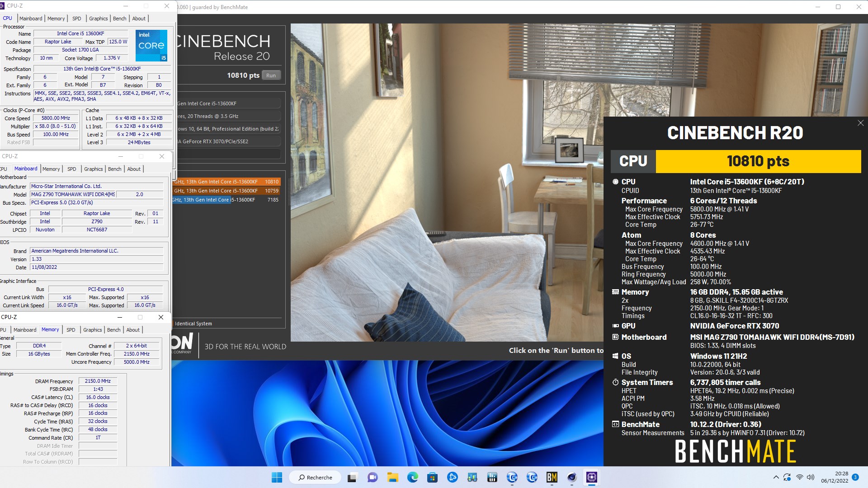Viewport: 868px width, 488px height.
Task: Open About tab in CPU-Z processor window
Action: coord(139,19)
